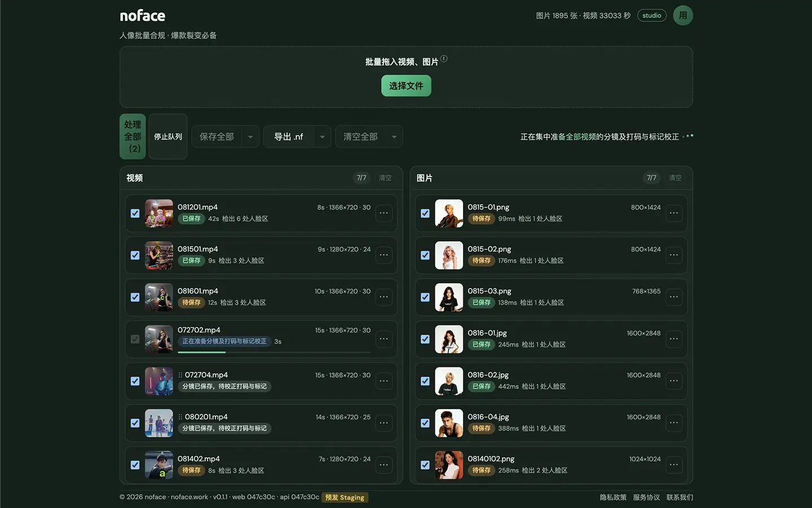Viewport: 812px width, 508px height.
Task: Uncheck the 081601.mp4 checkbox
Action: [135, 297]
